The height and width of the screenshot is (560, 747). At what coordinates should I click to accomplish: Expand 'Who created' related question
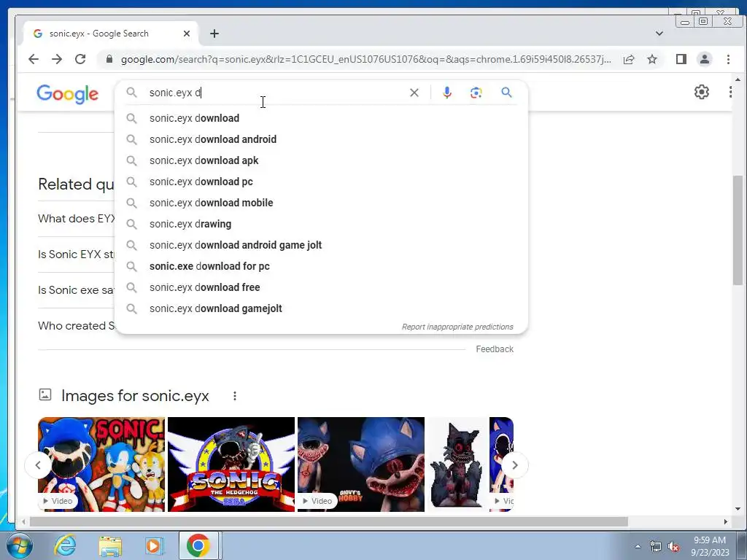point(76,326)
